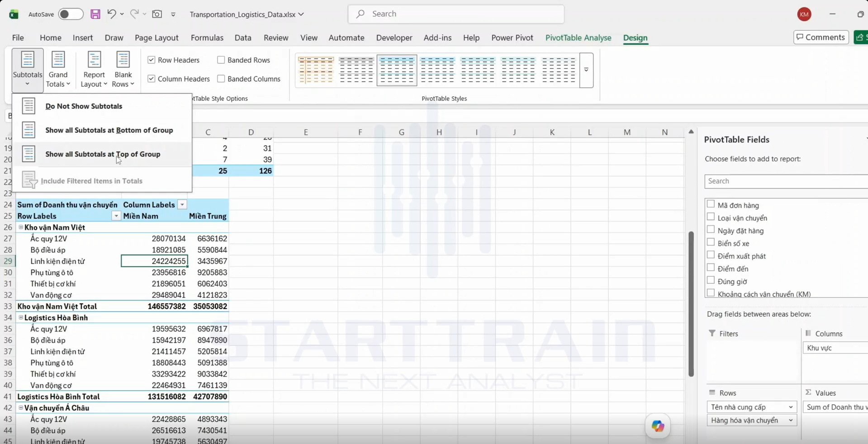
Task: Open the Grand Totals menu
Action: [x=58, y=70]
